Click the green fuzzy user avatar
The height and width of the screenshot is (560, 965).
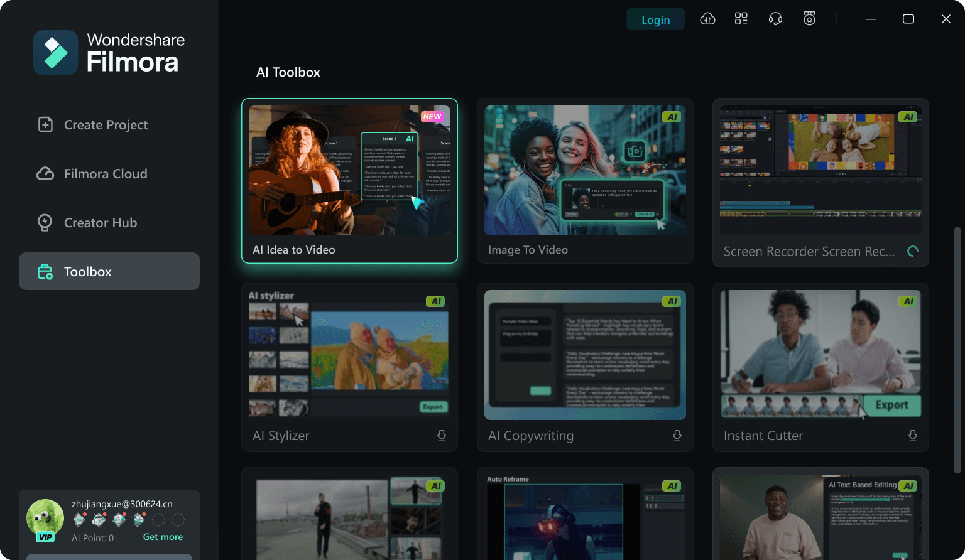tap(45, 518)
